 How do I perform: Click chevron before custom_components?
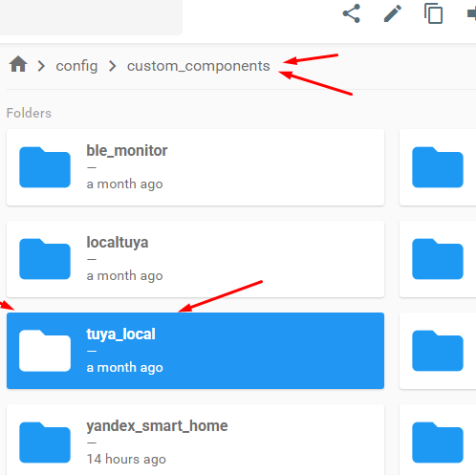(x=112, y=66)
